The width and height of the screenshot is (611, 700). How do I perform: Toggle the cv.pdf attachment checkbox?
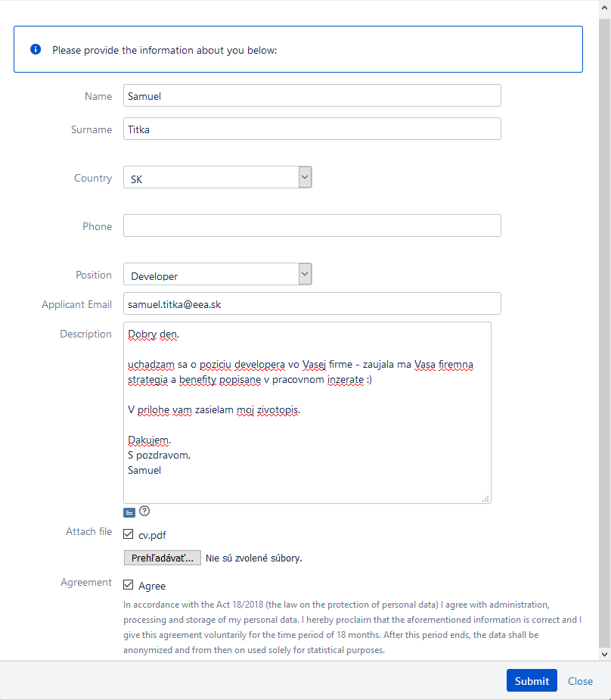tap(128, 535)
